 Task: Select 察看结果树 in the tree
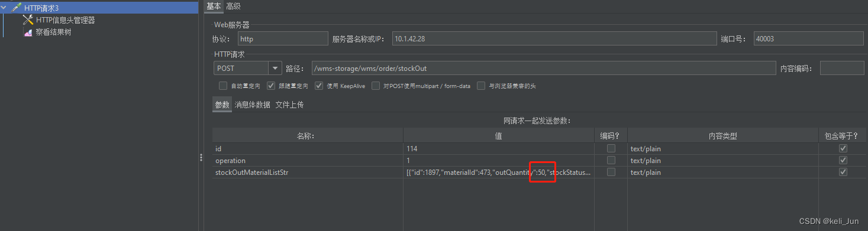[53, 32]
